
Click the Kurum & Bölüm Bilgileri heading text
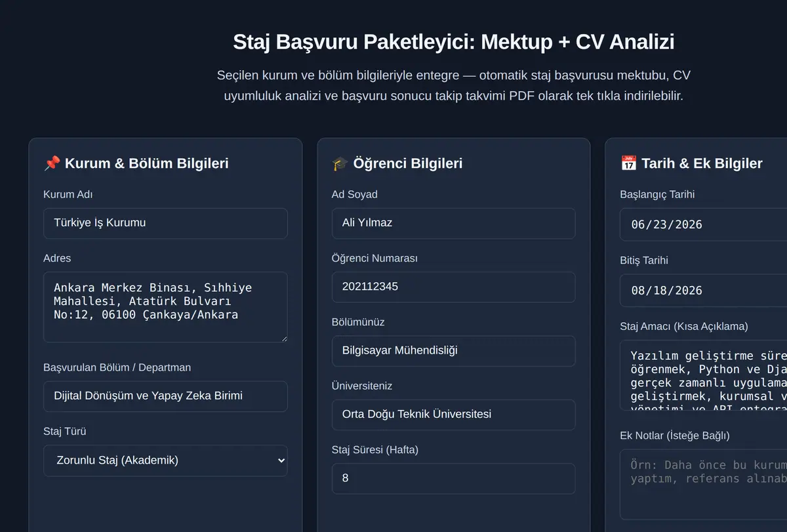pyautogui.click(x=146, y=163)
